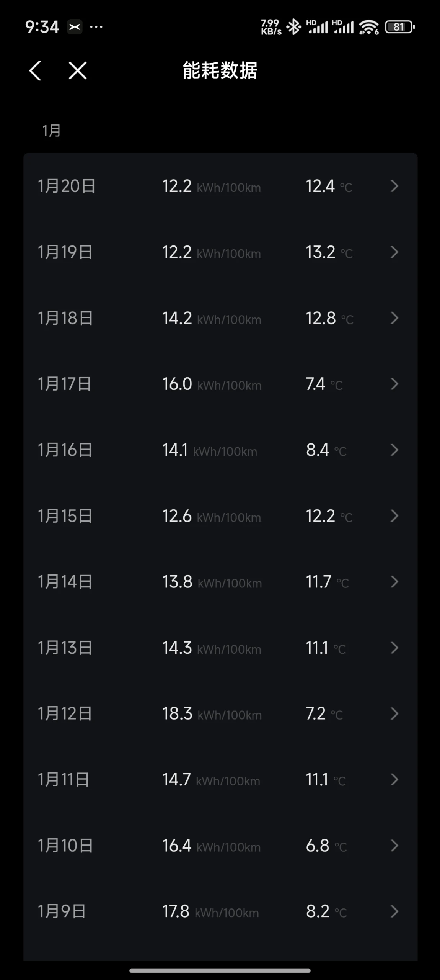
Task: Tap the 1月13日 list row
Action: [x=220, y=648]
